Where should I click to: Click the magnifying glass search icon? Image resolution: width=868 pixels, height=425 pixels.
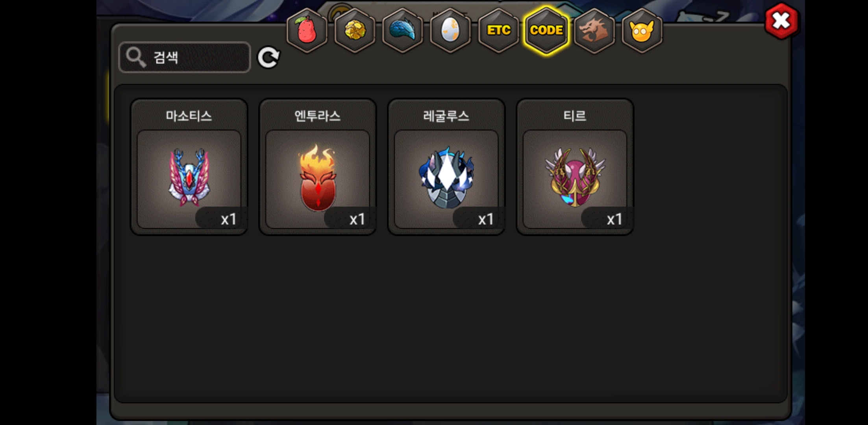pyautogui.click(x=136, y=57)
